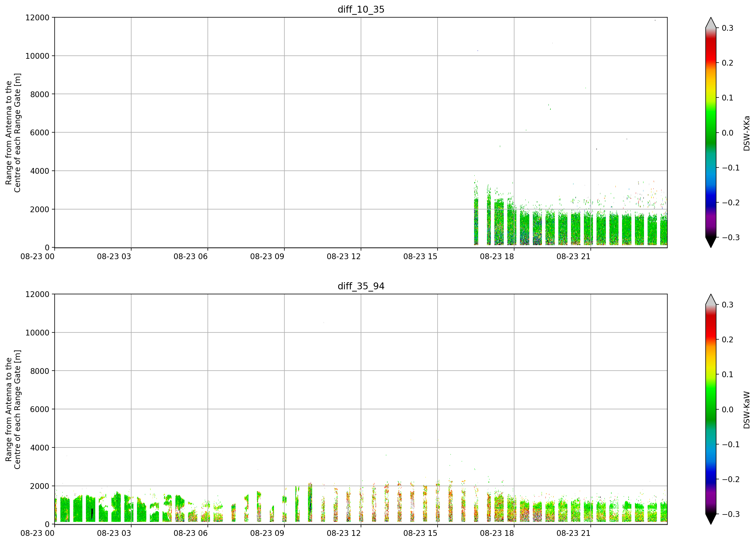Click the 12000 y-tick in diff_35_94 plot
This screenshot has width=756, height=543.
(37, 294)
